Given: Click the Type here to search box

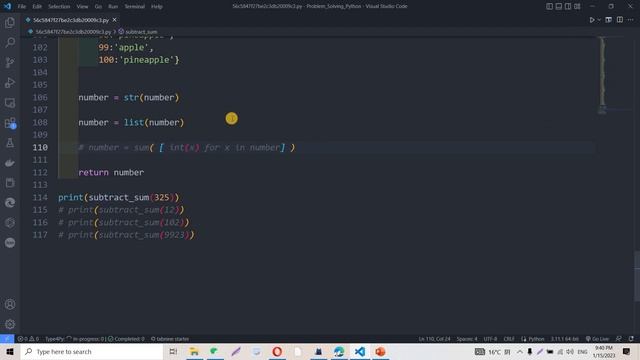Looking at the screenshot, I should tap(92, 351).
